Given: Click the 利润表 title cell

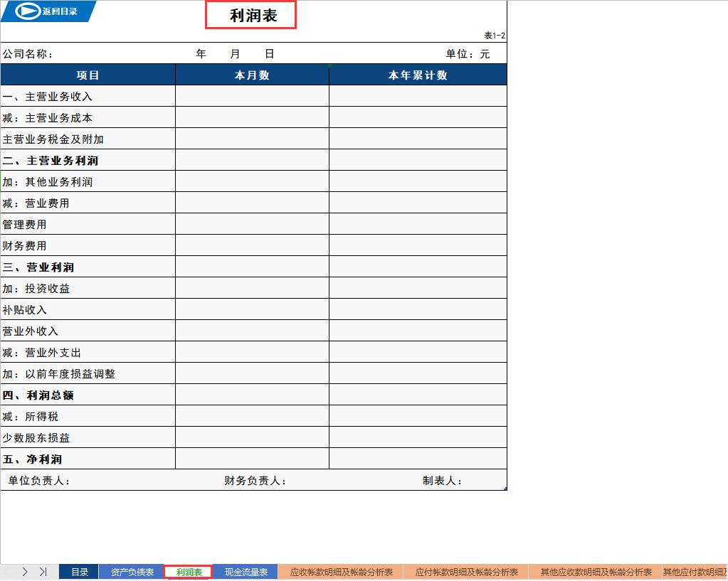Looking at the screenshot, I should (251, 16).
